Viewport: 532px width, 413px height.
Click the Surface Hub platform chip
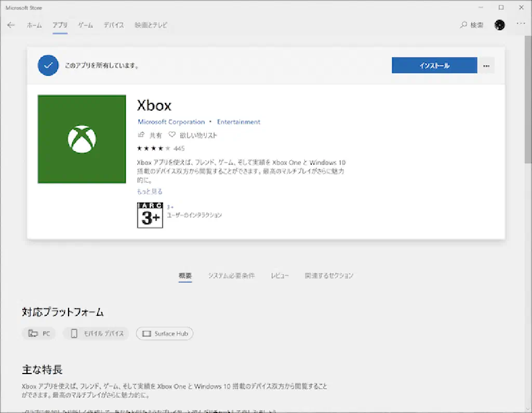coord(165,334)
